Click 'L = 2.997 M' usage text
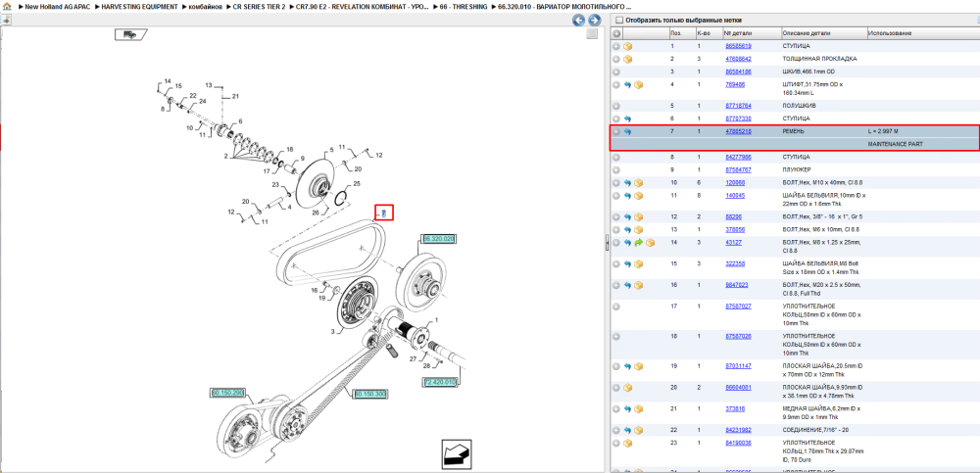This screenshot has height=473, width=980. coord(883,132)
